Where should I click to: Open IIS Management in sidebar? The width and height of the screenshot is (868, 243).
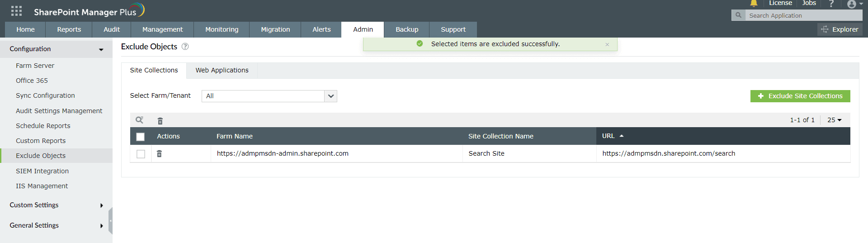(x=42, y=186)
